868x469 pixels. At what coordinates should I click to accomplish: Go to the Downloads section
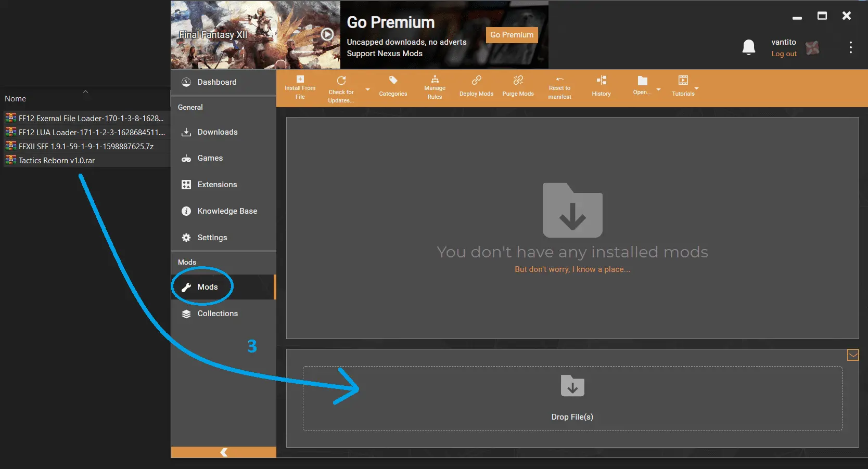tap(223, 132)
